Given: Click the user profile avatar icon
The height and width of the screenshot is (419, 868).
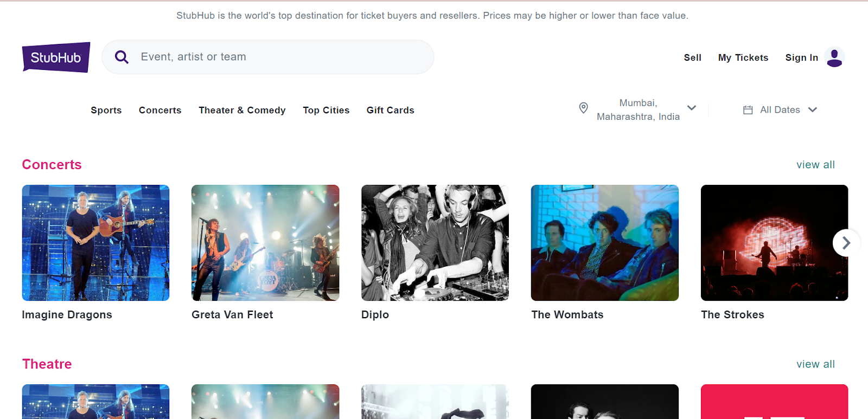Looking at the screenshot, I should click(x=834, y=57).
